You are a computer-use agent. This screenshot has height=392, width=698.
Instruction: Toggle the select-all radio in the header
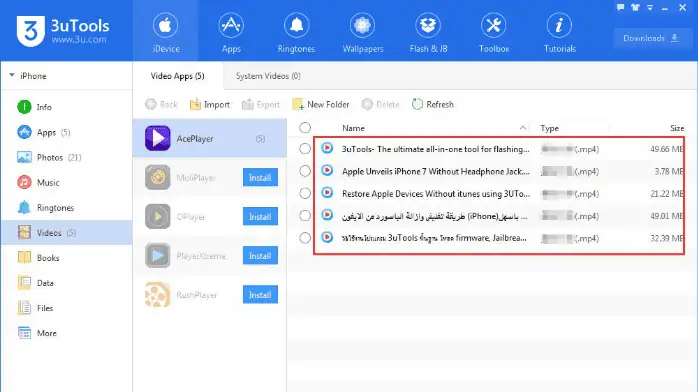(305, 128)
